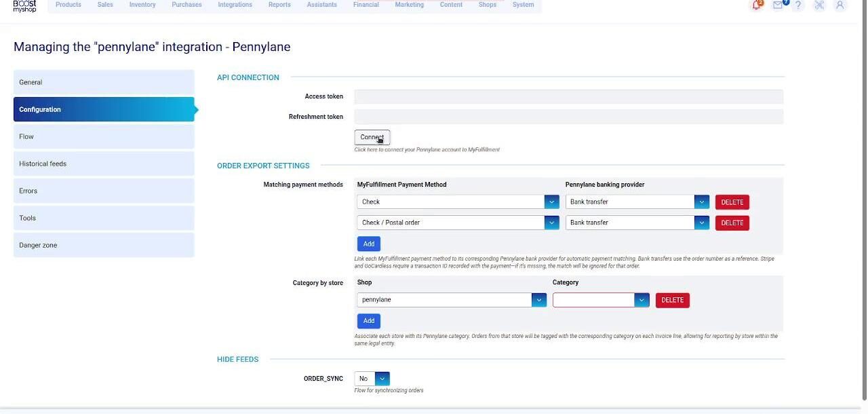Expand the Check / Postal order dropdown
The image size is (868, 414).
458,223
